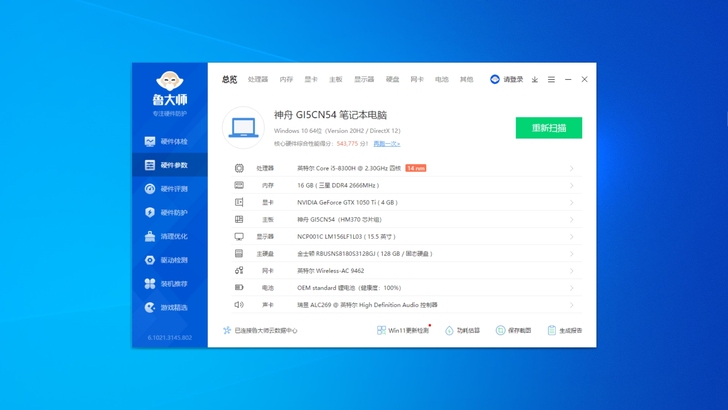Image resolution: width=728 pixels, height=410 pixels.
Task: Click the Wireless-AC 9462 text
Action: coord(331,271)
